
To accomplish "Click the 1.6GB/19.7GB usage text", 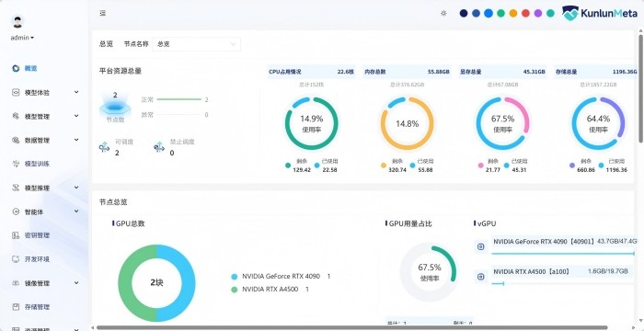I will pos(608,271).
